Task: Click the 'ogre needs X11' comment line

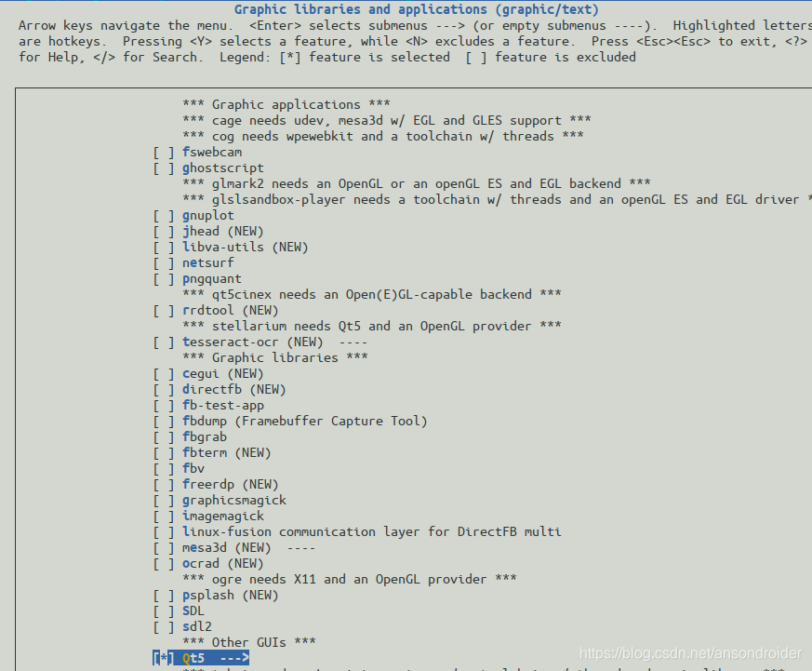Action: 350,579
